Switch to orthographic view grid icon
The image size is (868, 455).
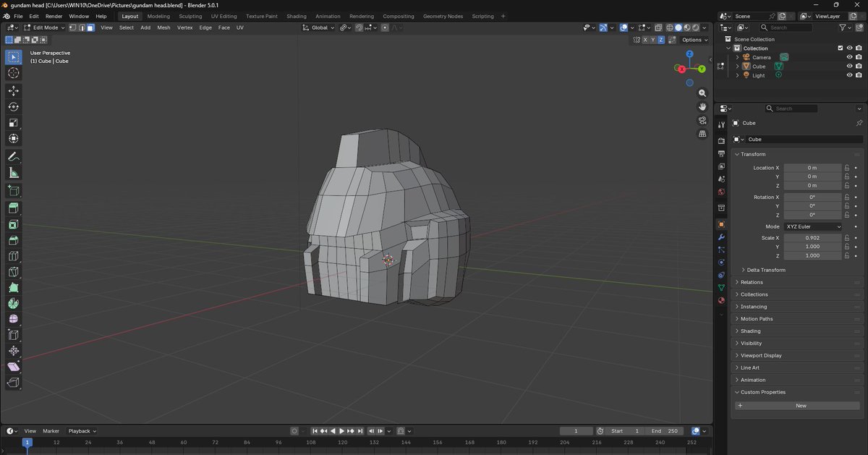[x=702, y=134]
